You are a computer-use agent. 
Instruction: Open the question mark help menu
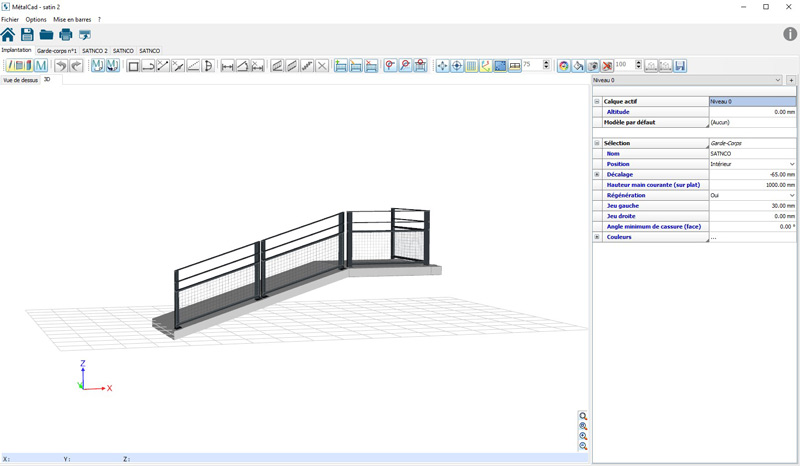pos(99,19)
